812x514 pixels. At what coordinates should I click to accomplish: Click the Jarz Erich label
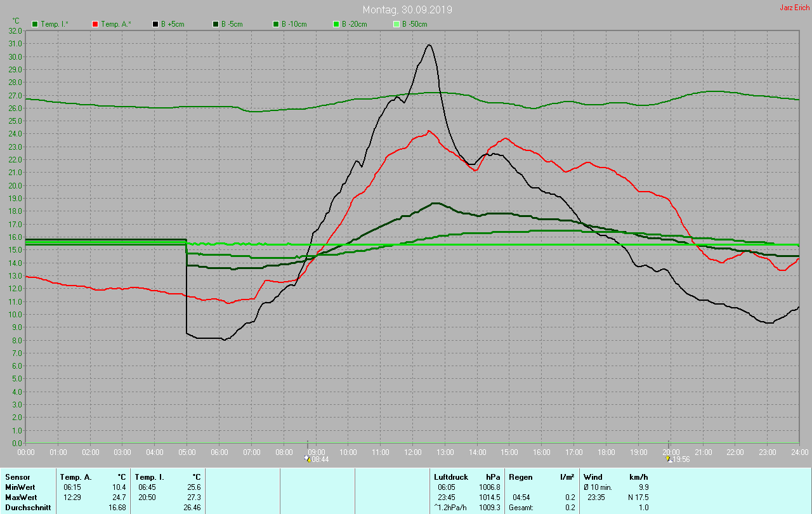coord(794,8)
